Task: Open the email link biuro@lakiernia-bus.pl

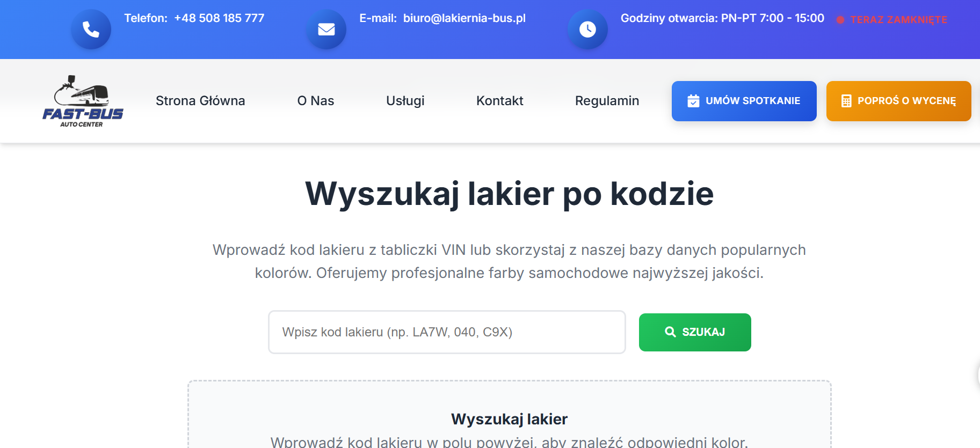Action: 464,18
